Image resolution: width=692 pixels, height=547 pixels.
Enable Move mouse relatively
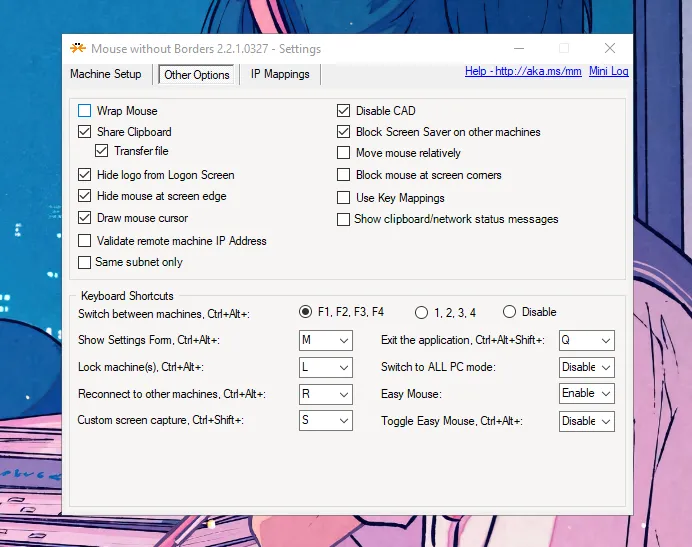tap(344, 153)
